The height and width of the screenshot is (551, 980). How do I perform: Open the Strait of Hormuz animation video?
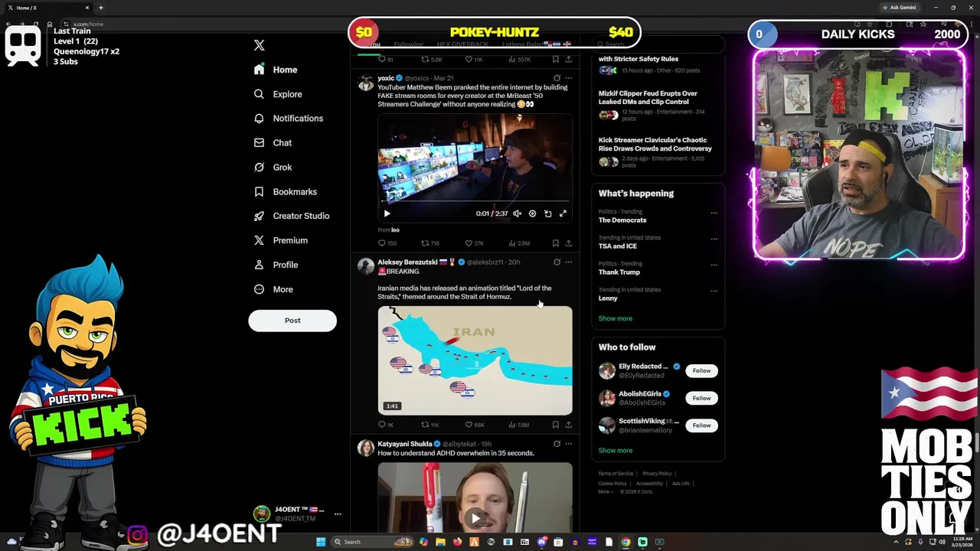(x=475, y=360)
